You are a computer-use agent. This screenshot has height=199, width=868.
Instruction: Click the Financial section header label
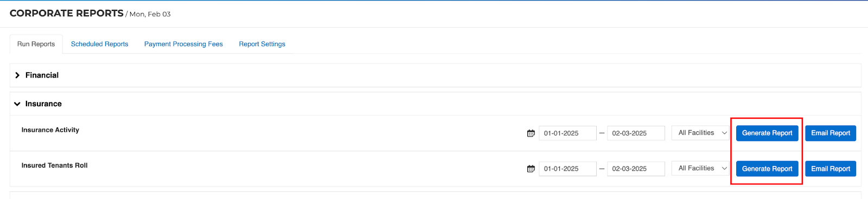(42, 75)
